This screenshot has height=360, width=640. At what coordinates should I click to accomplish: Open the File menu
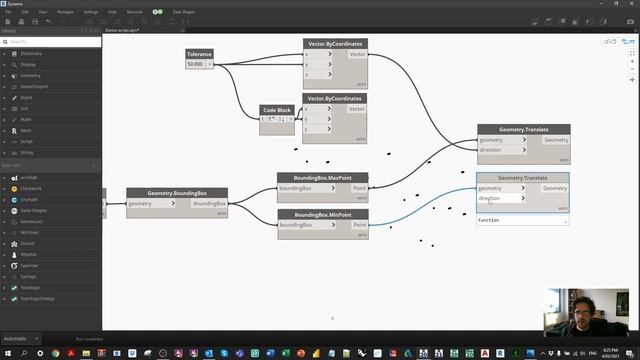(x=8, y=12)
